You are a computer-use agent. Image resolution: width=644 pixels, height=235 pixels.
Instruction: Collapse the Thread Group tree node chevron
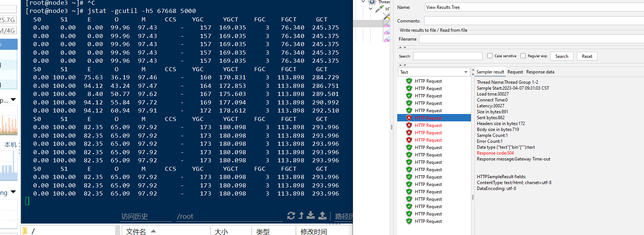(x=363, y=2)
